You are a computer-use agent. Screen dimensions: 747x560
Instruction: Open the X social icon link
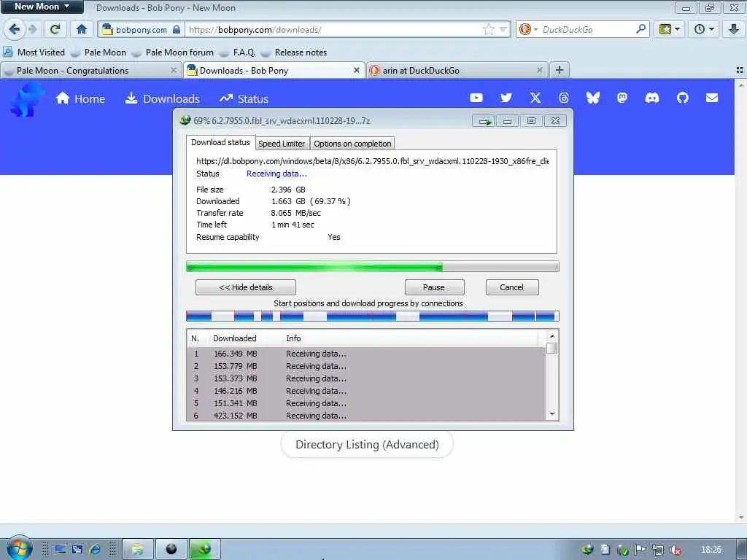tap(535, 98)
